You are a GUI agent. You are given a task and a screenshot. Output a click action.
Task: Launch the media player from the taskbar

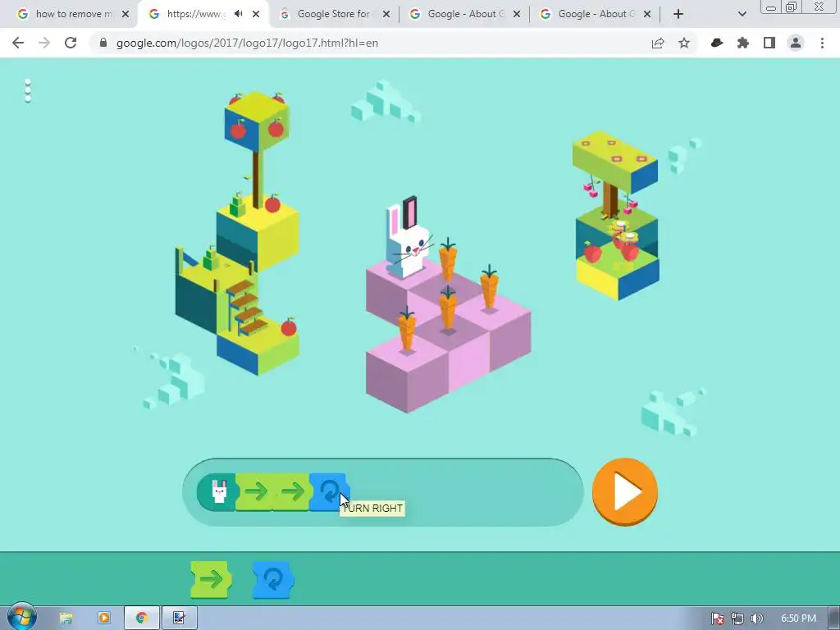pos(104,619)
